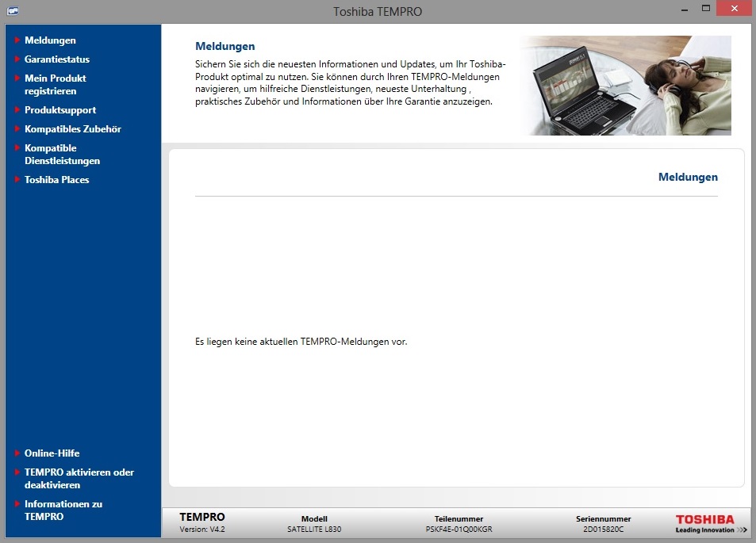Click 'Es liegen keine aktuellen TEMPRO-Meldungen vor.'
This screenshot has height=543, width=756.
301,342
